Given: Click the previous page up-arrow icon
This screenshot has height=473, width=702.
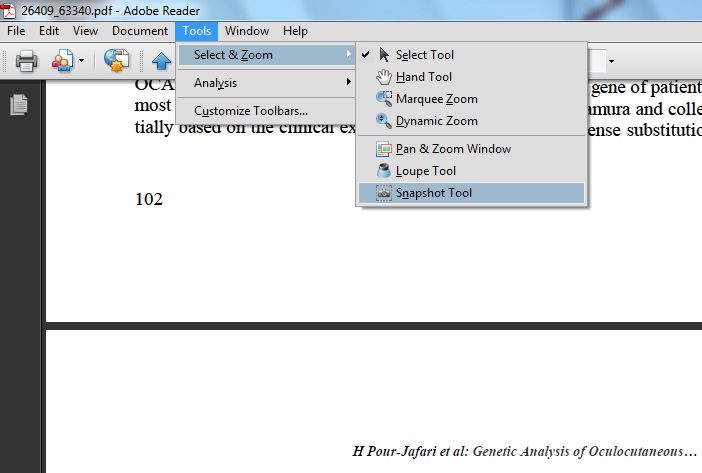Looking at the screenshot, I should [x=161, y=62].
